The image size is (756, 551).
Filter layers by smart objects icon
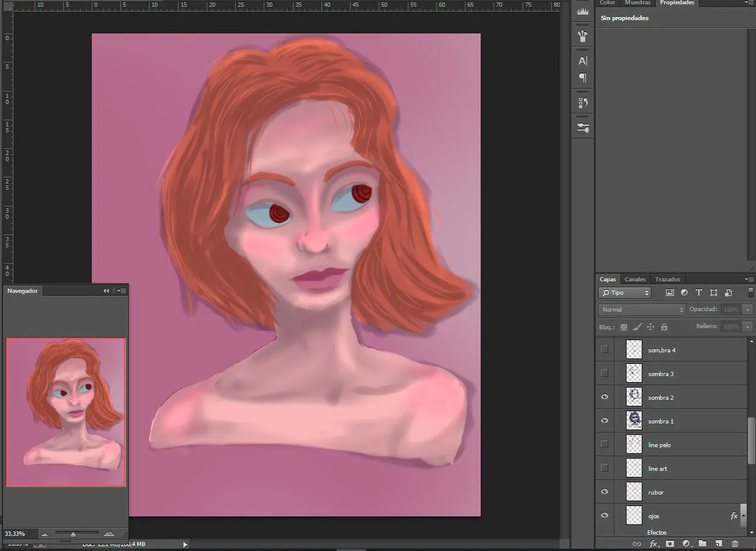728,293
